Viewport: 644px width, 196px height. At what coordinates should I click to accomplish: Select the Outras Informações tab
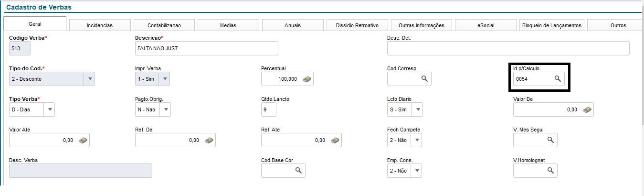(x=421, y=25)
